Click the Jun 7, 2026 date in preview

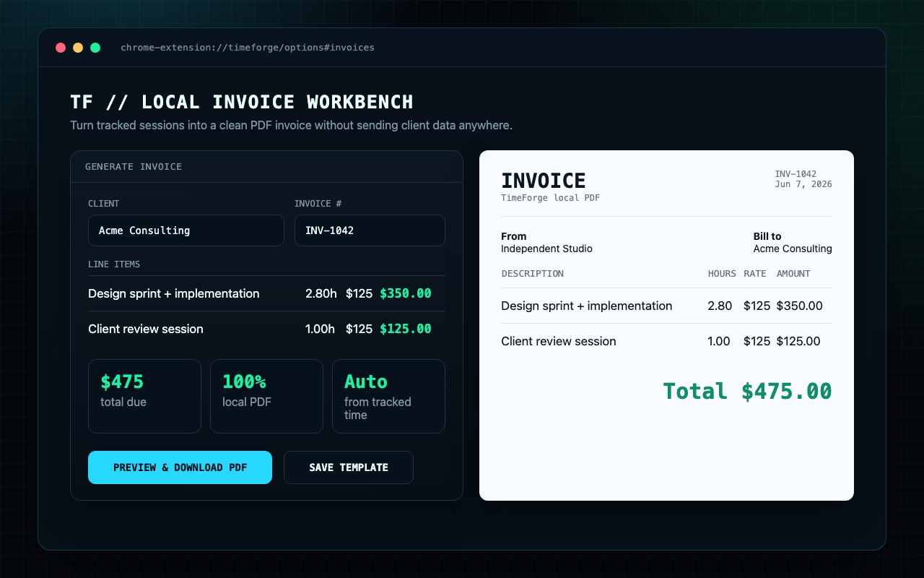803,184
